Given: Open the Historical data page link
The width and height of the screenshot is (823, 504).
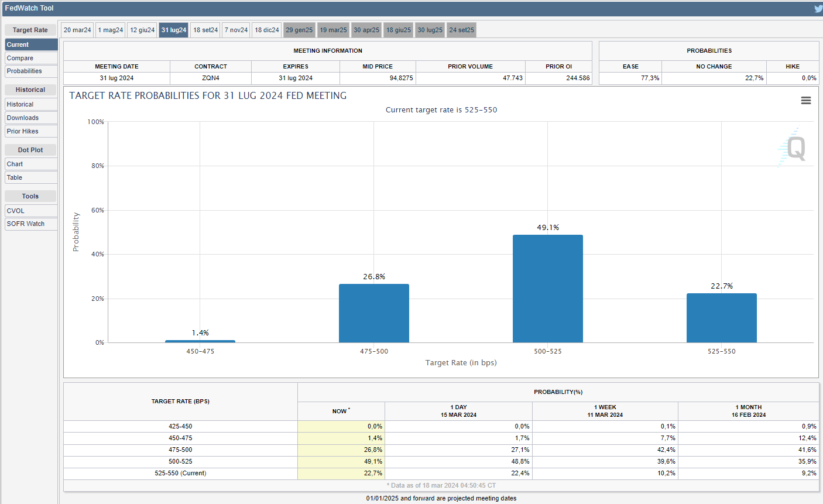Looking at the screenshot, I should pos(31,104).
